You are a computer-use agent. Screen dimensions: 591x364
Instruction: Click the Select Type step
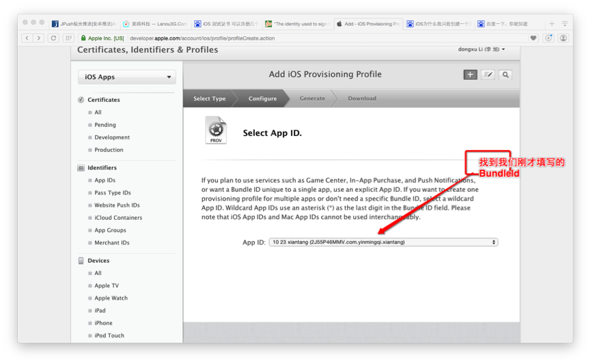point(210,98)
